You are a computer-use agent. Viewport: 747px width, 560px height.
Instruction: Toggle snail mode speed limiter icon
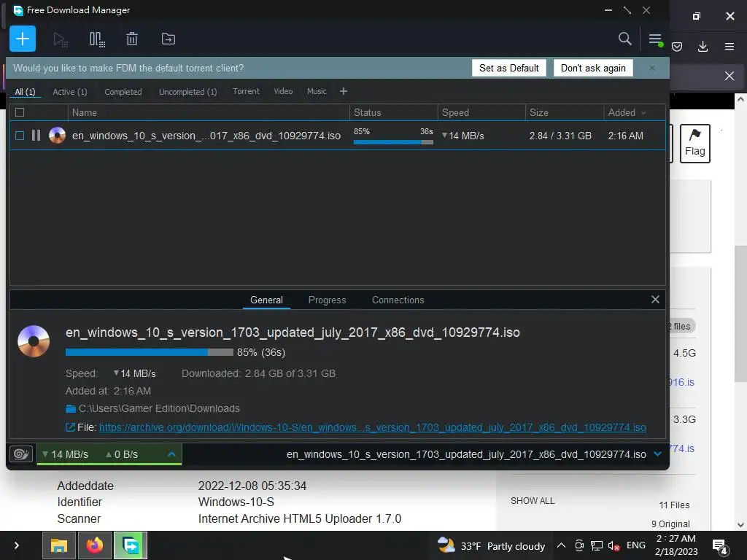pyautogui.click(x=21, y=454)
